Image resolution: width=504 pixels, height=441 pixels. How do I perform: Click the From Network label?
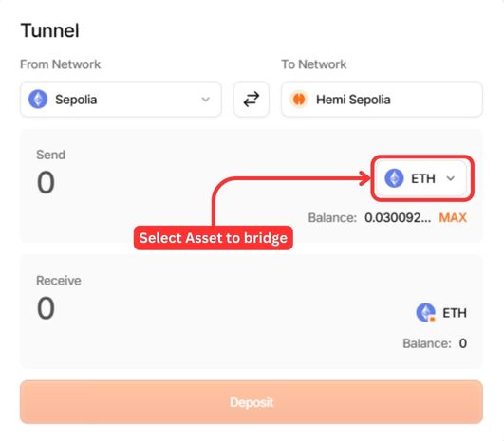[61, 64]
